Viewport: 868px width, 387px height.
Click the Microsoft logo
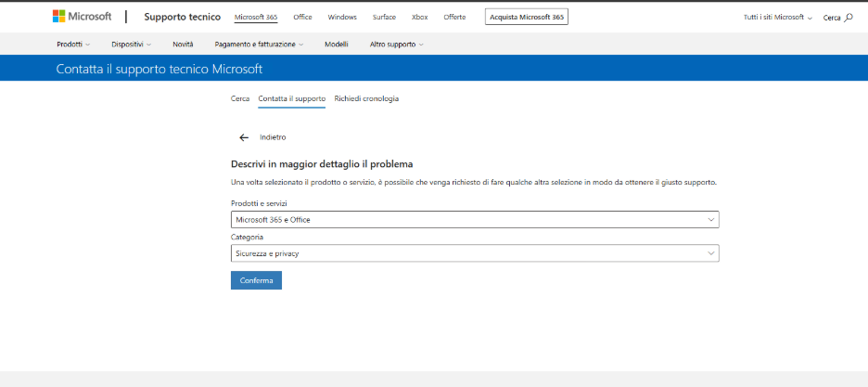pyautogui.click(x=82, y=17)
